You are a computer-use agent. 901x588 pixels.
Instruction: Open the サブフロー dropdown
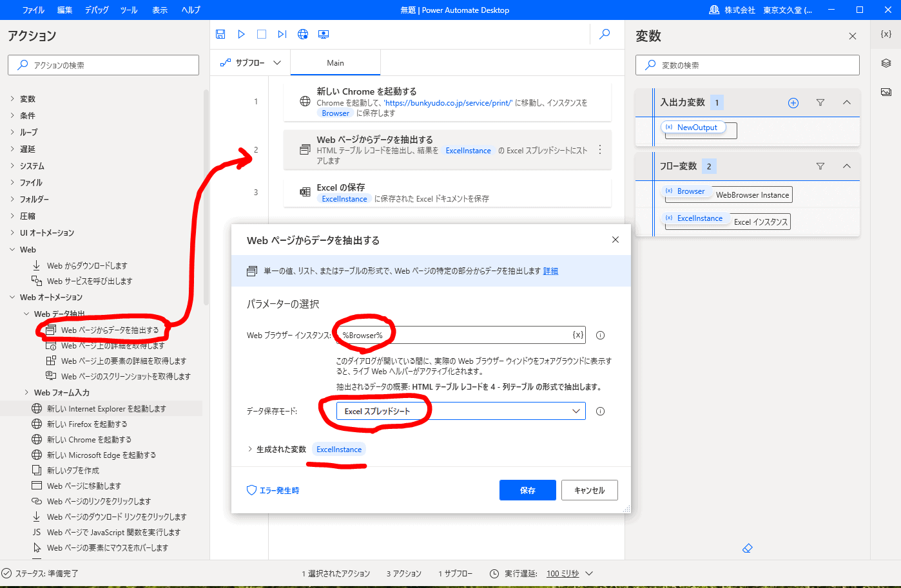coord(251,63)
